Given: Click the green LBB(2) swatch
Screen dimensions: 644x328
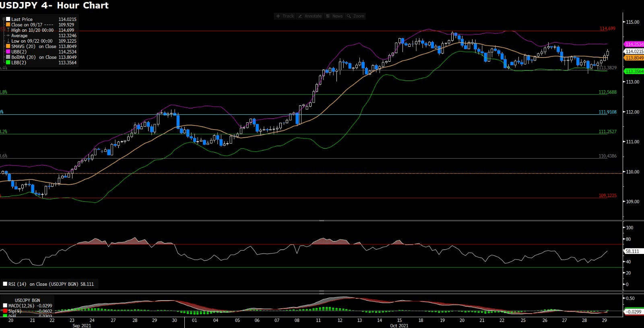Looking at the screenshot, I should click(x=8, y=62).
